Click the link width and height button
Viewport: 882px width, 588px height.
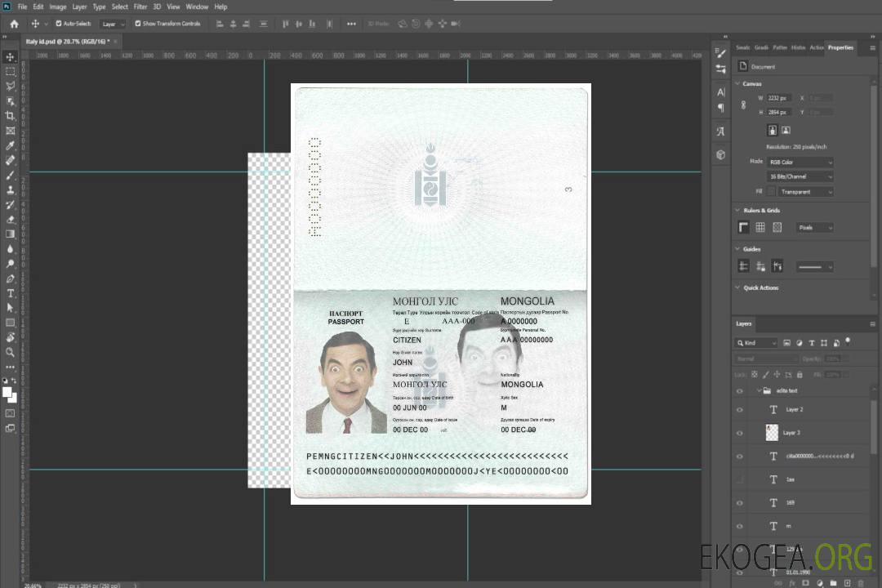[743, 105]
